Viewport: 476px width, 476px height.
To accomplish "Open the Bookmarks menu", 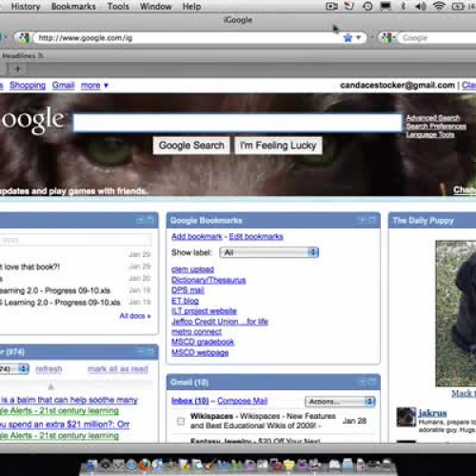I will pyautogui.click(x=73, y=7).
